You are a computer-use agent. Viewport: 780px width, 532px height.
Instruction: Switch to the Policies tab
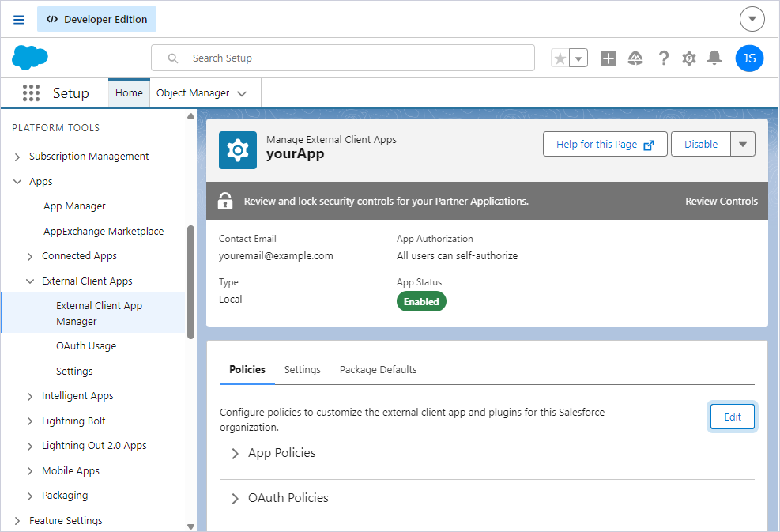[x=247, y=369]
